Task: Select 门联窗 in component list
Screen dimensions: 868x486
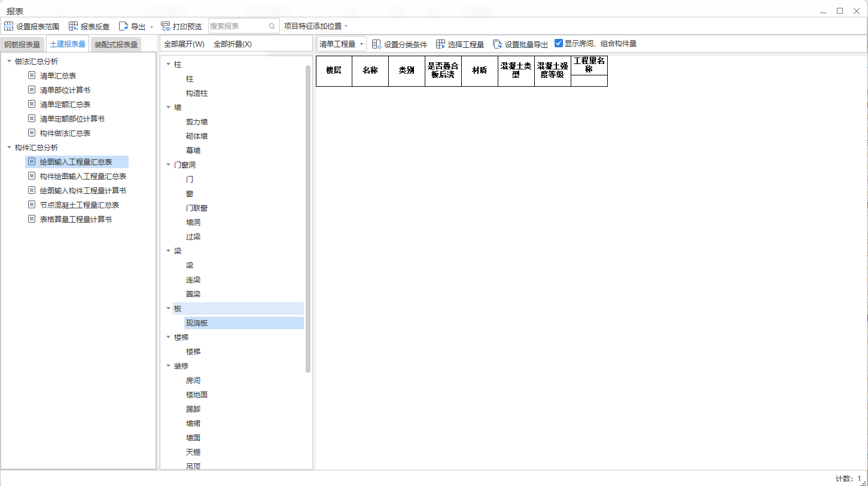Action: [197, 208]
